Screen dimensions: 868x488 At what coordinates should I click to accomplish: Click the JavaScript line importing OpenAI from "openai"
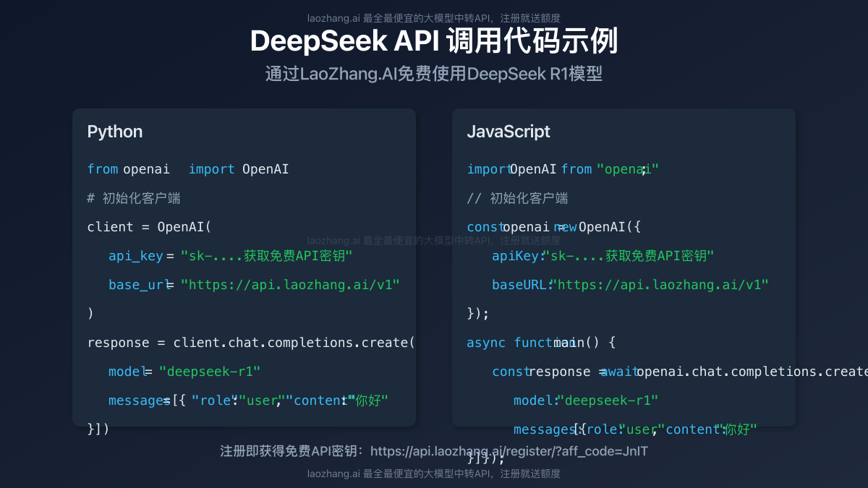pos(563,169)
